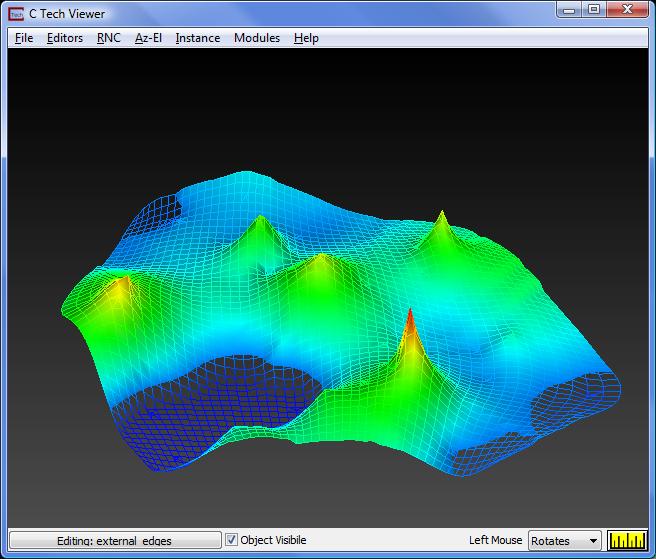Open the Help menu

[306, 38]
